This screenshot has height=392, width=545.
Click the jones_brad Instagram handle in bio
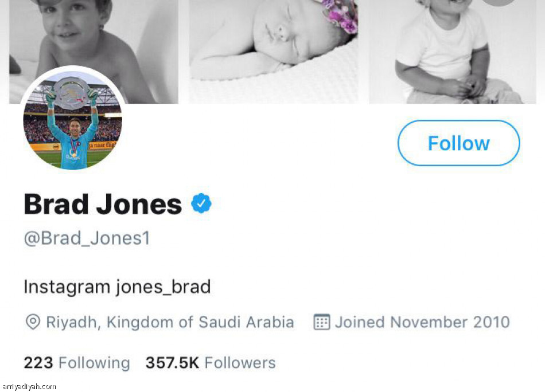point(163,286)
